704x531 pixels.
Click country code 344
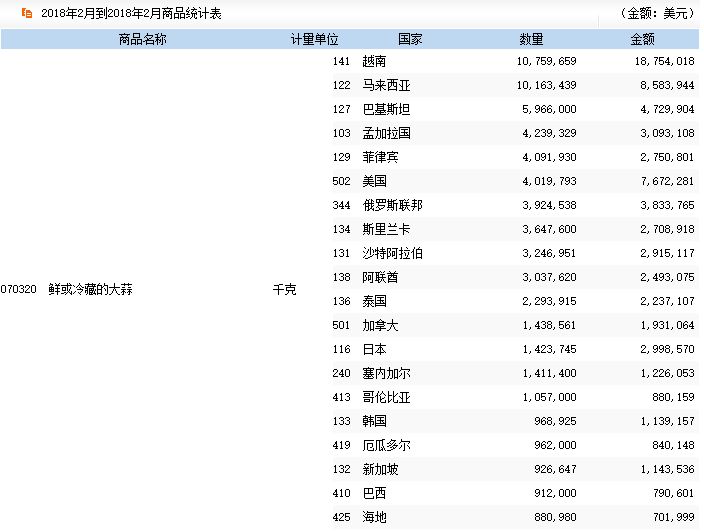coord(341,205)
